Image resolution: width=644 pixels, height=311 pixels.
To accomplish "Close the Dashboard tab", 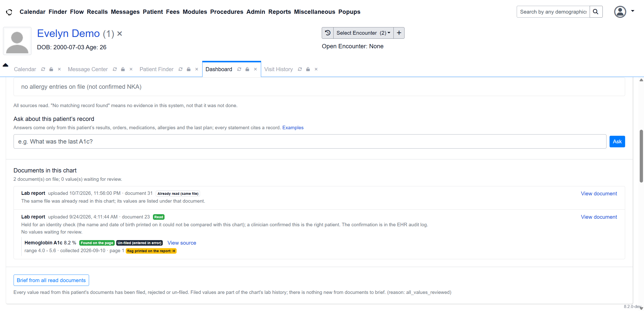I will tap(255, 69).
